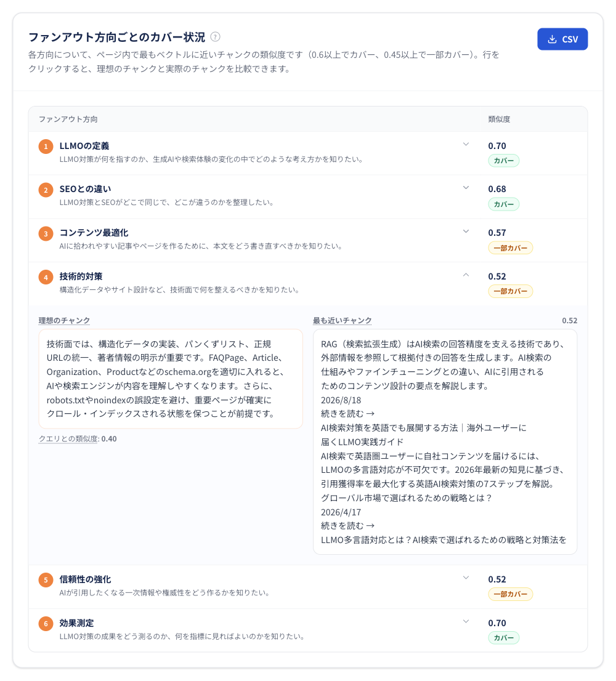
Task: Click the 0.52 score above nearest chunk
Action: (570, 321)
